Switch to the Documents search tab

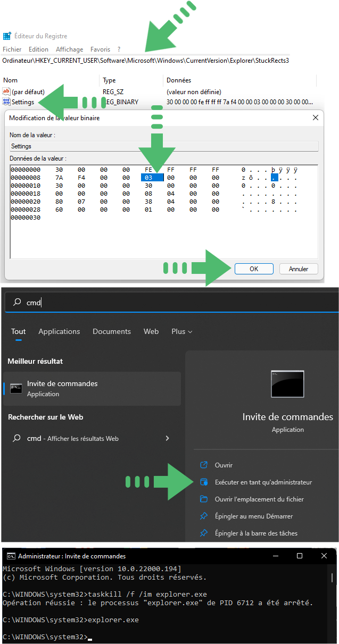[112, 331]
